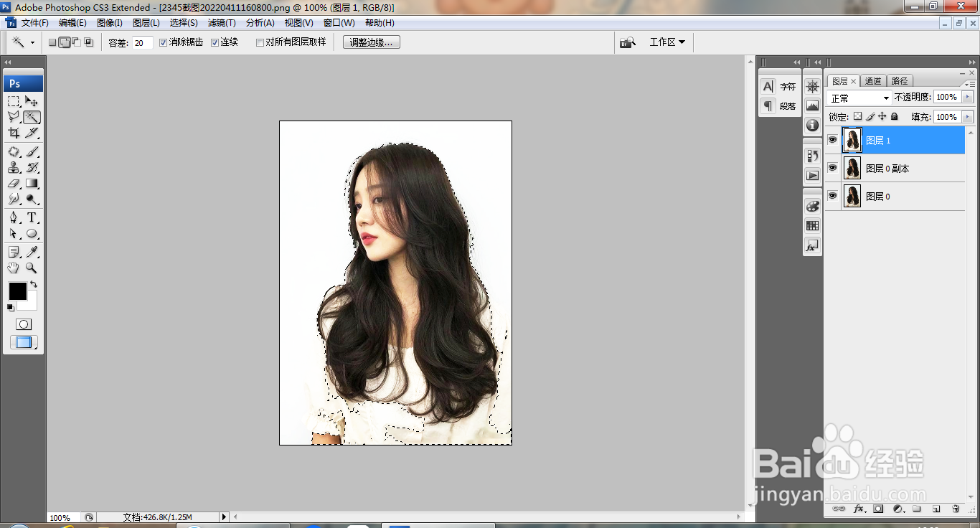This screenshot has height=528, width=980.
Task: Open the 工作区 workspace dropdown
Action: [x=667, y=42]
